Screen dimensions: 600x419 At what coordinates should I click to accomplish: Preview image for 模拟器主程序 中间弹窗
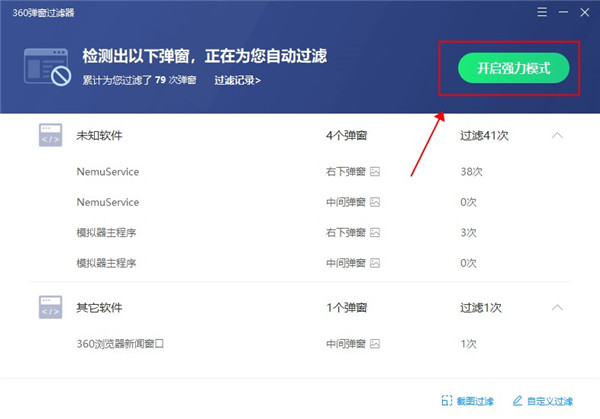tap(375, 263)
